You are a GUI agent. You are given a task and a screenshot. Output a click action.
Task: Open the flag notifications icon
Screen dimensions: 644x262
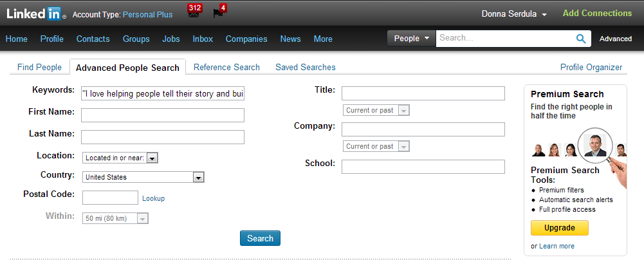click(218, 14)
